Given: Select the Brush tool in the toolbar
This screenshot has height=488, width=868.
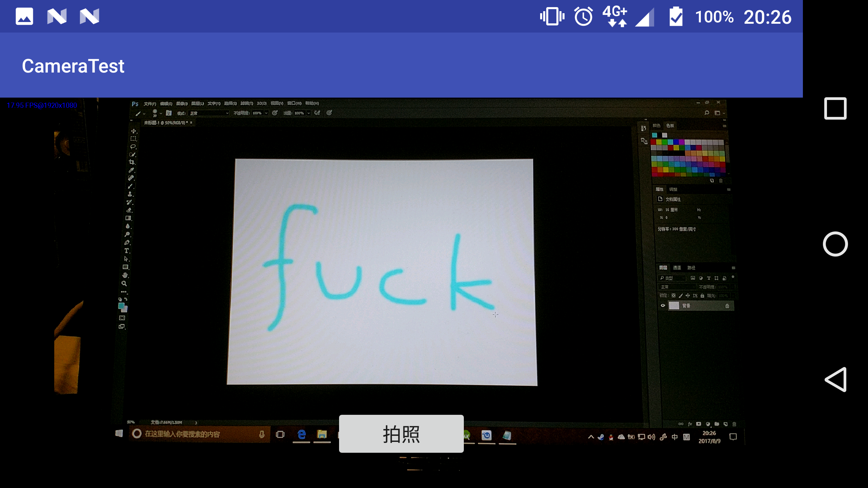Looking at the screenshot, I should pyautogui.click(x=131, y=186).
